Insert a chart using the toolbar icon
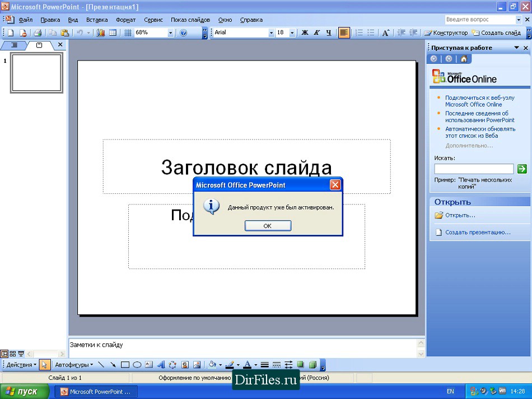The height and width of the screenshot is (399, 532). (100, 33)
